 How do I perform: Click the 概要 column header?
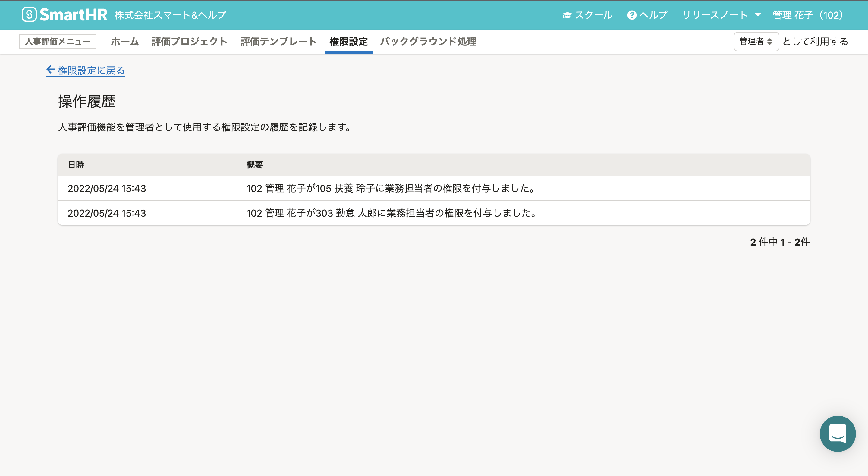tap(254, 165)
